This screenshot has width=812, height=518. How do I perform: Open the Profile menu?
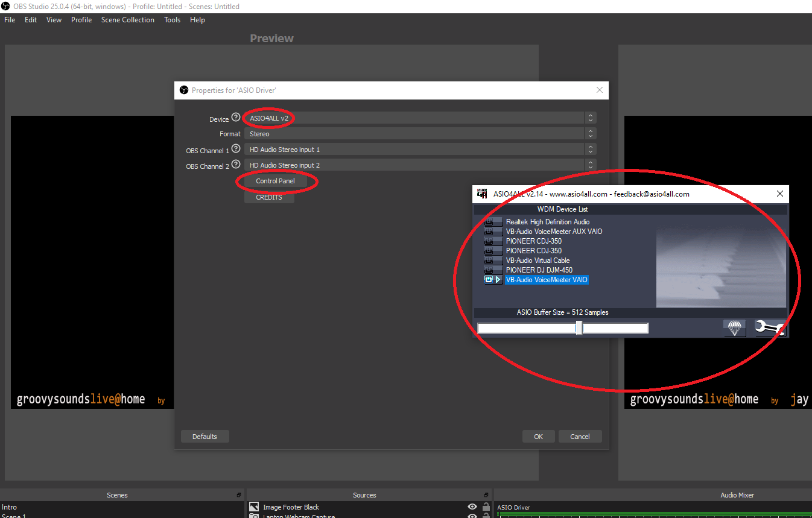coord(81,20)
